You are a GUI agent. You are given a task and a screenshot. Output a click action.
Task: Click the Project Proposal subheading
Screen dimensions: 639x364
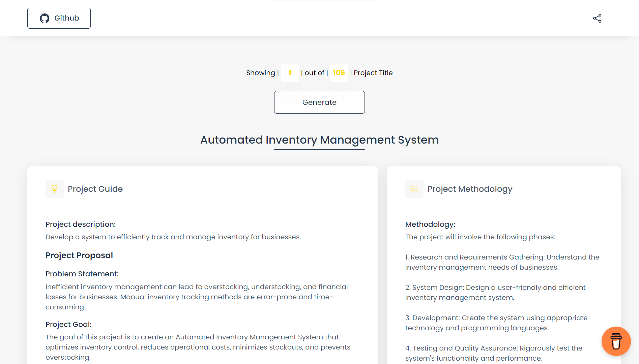click(79, 255)
